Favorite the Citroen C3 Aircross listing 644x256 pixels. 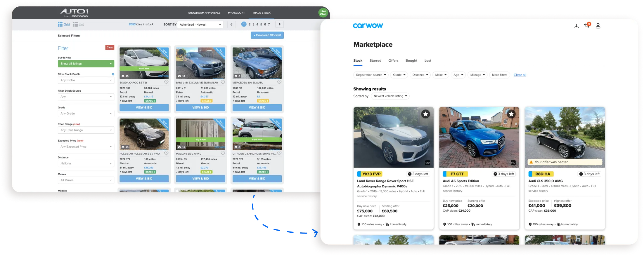click(x=279, y=153)
